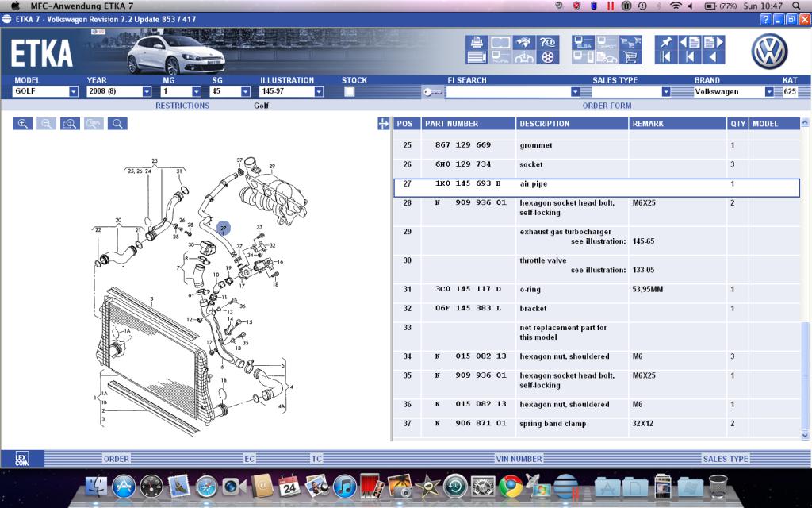
Task: Click the panel splitter arrows icon
Action: 383,124
